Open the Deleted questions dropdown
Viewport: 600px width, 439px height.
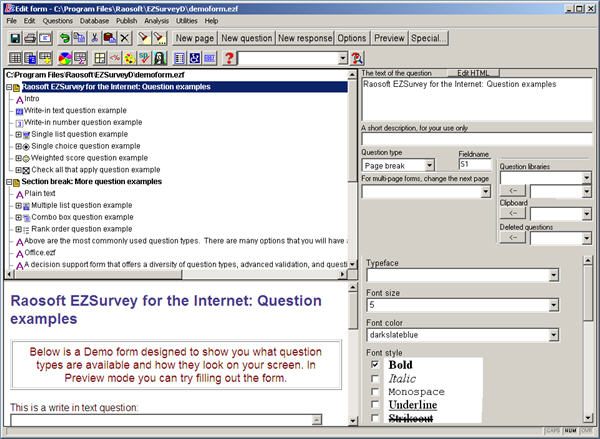(x=586, y=238)
